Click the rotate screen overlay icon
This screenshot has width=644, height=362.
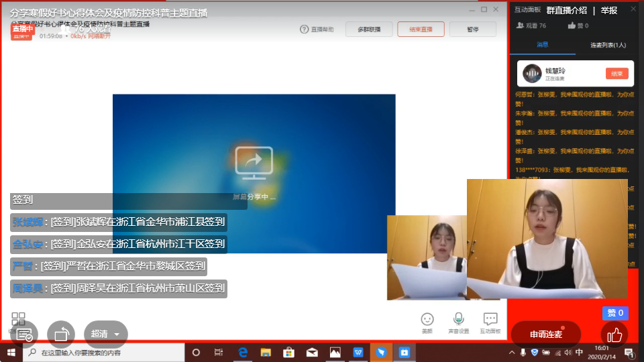point(61,335)
